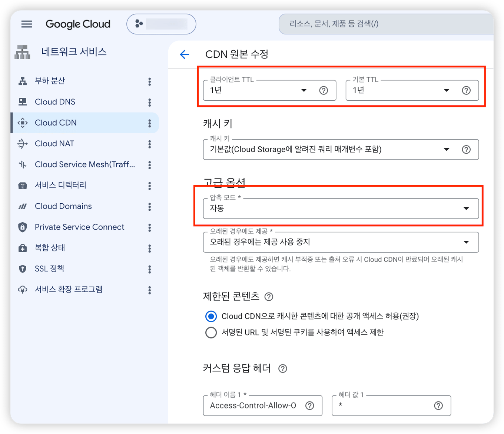The image size is (504, 434).
Task: Open more options for 부하 분산
Action: pyautogui.click(x=150, y=81)
